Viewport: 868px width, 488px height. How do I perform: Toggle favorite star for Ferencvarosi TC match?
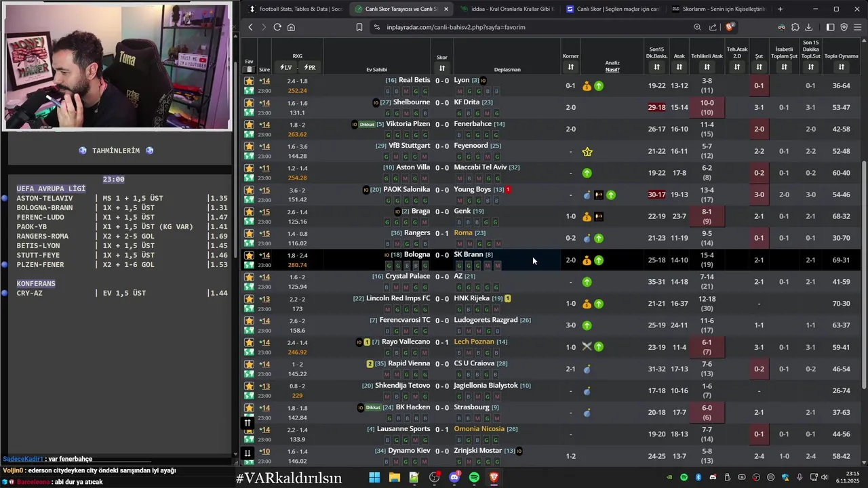click(x=249, y=321)
